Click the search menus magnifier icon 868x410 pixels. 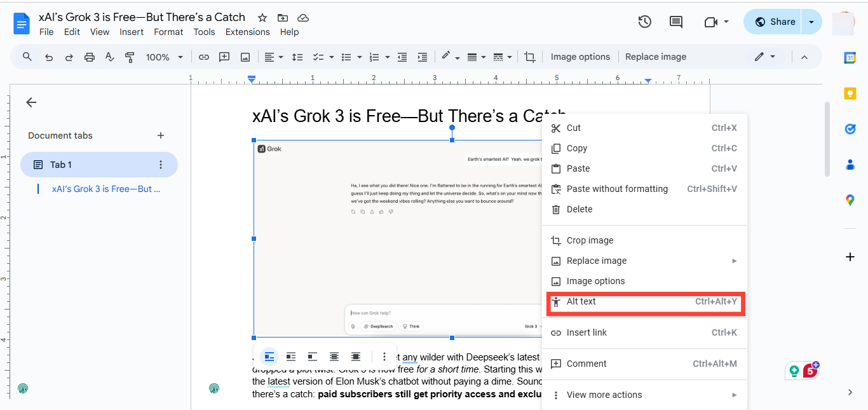click(x=27, y=57)
